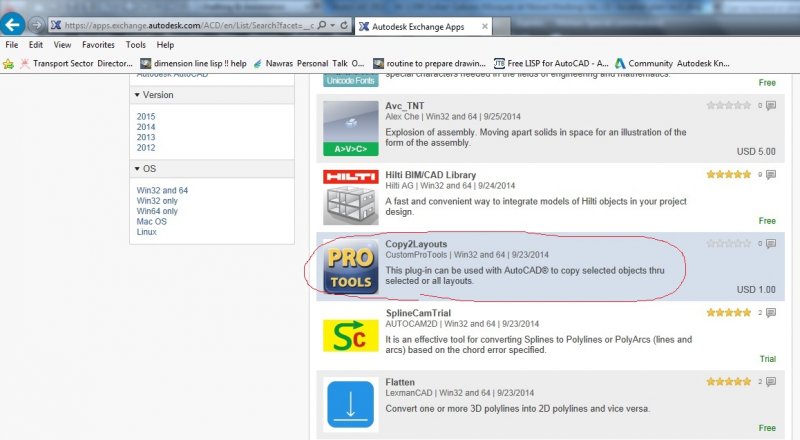Close the Autodesk Exchange Apps tab
800x440 pixels.
(x=484, y=26)
